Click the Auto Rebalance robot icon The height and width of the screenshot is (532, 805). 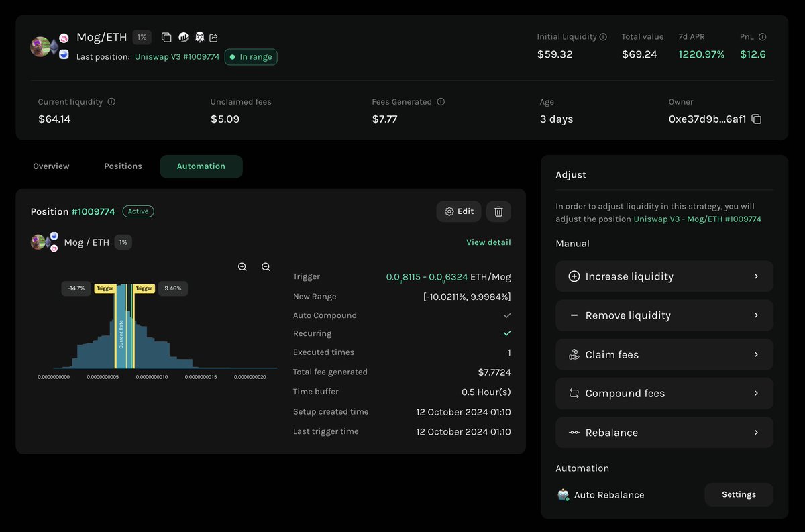pyautogui.click(x=563, y=495)
